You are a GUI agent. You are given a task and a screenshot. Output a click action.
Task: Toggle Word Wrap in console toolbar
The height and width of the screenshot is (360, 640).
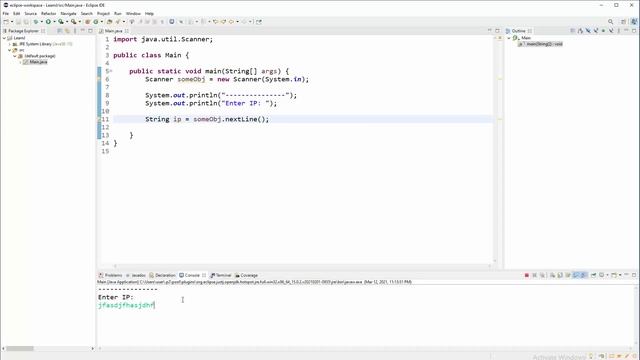(x=568, y=275)
